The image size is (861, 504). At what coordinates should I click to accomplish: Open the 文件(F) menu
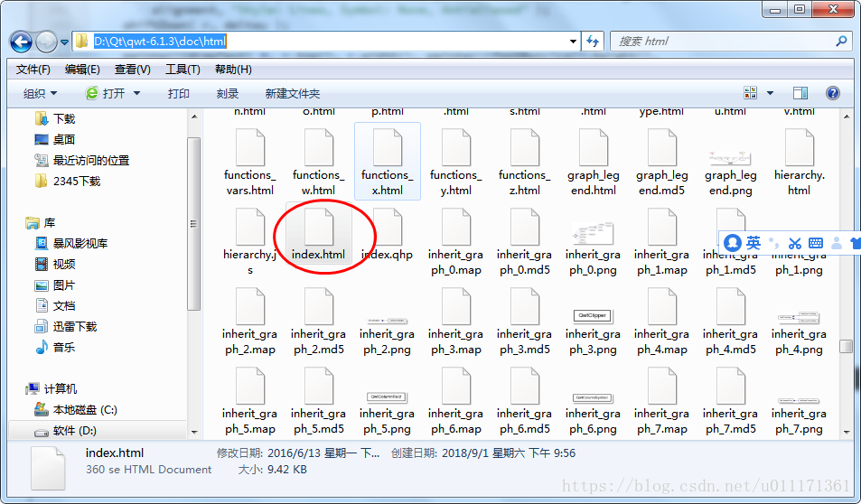coord(33,70)
